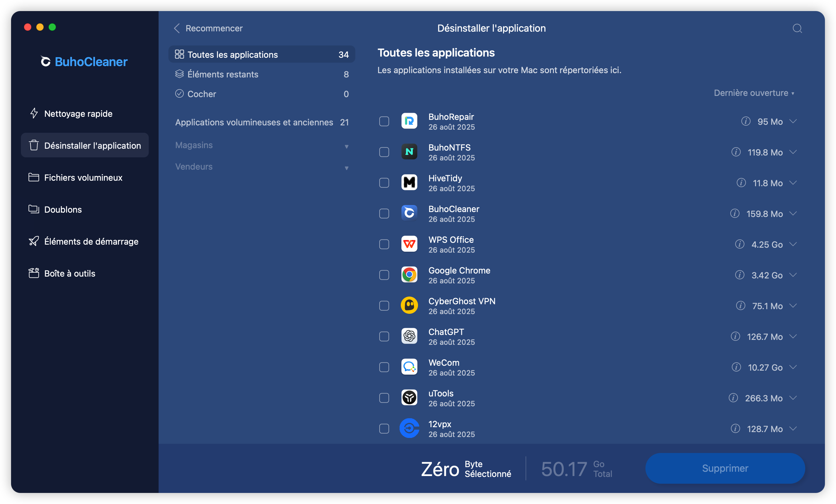The image size is (836, 504).
Task: Show info for 12vpx
Action: tap(735, 428)
